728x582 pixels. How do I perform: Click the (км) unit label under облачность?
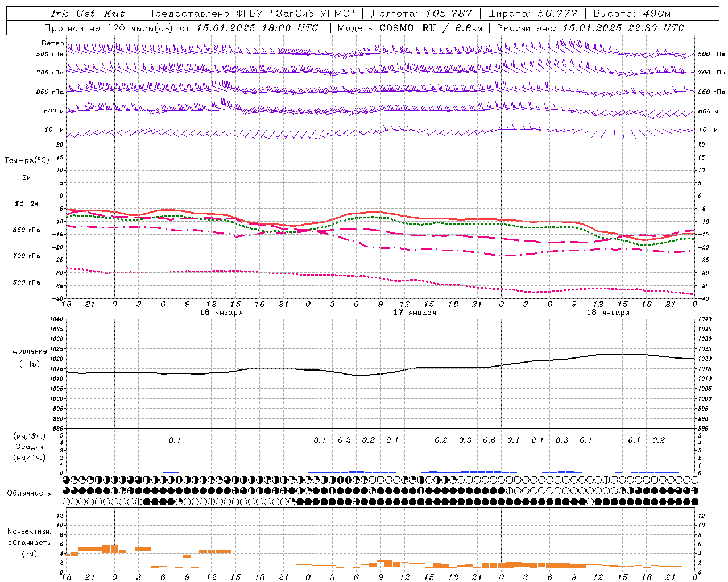click(30, 554)
